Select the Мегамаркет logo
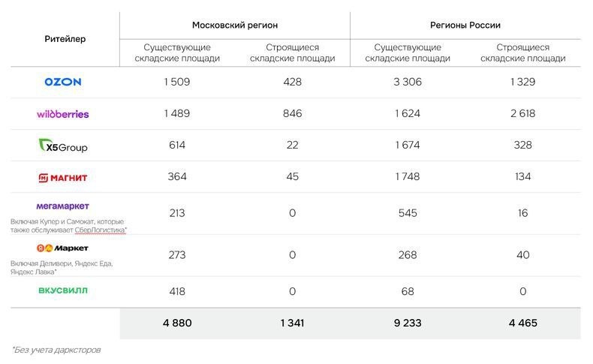Viewport: 593px width, 364px height. [63, 206]
